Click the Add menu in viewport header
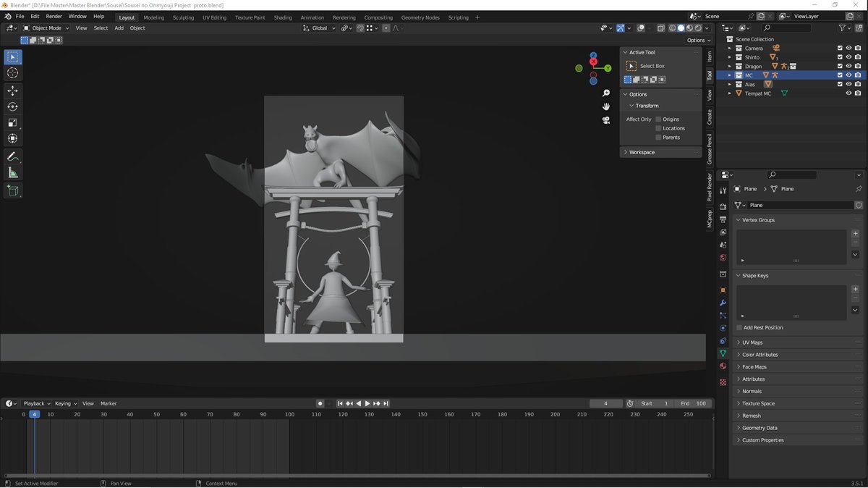868x488 pixels. 119,28
